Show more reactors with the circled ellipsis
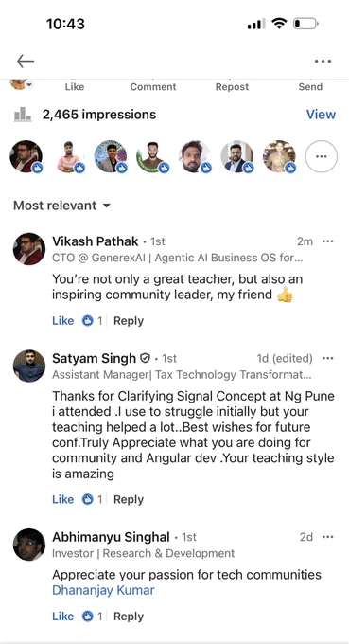Screen dimensions: 349x644 [322, 156]
